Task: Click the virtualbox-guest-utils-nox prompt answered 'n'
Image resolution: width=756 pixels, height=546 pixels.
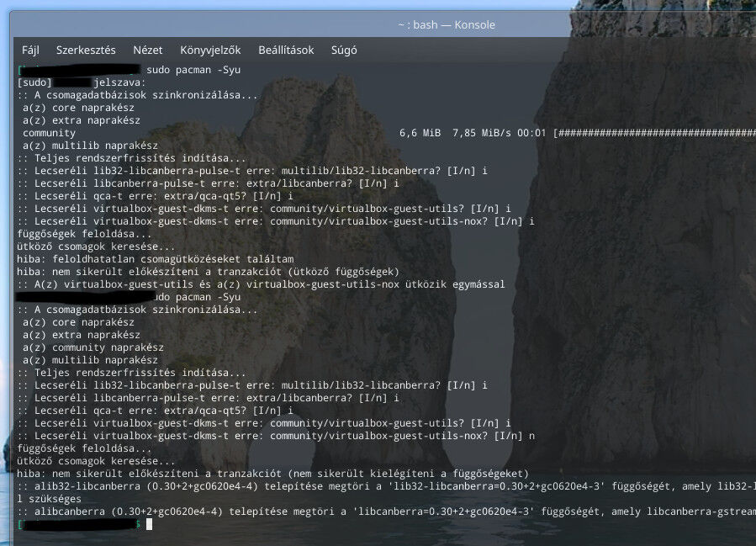Action: [x=276, y=436]
